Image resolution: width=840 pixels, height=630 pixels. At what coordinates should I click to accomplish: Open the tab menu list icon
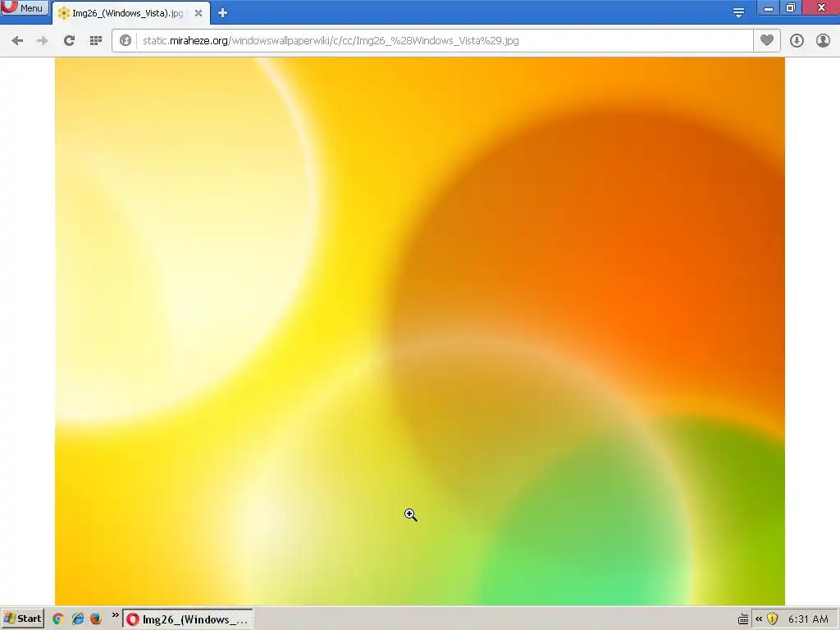738,13
